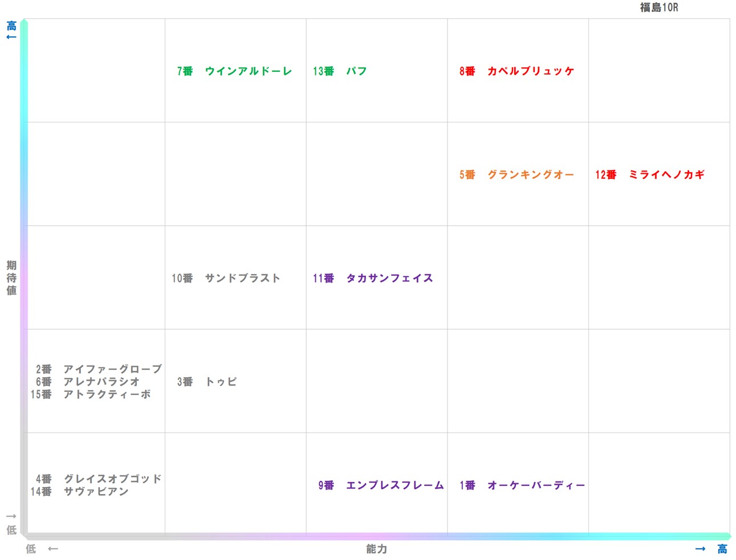Click purple 9番 エンプレスフレーム entry
The image size is (736, 560).
(380, 485)
